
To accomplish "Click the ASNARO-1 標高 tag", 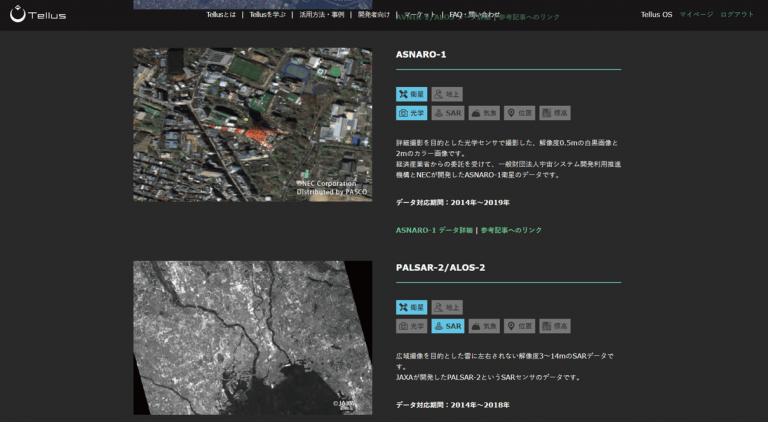I will (x=554, y=113).
